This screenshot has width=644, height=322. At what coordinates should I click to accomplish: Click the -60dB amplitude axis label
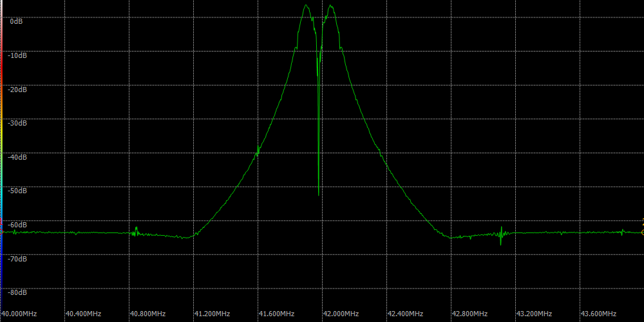coord(17,225)
